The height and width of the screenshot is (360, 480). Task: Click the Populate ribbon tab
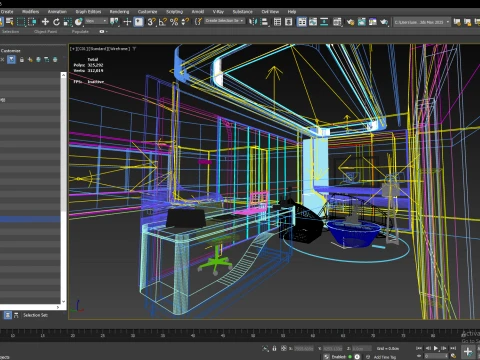80,32
